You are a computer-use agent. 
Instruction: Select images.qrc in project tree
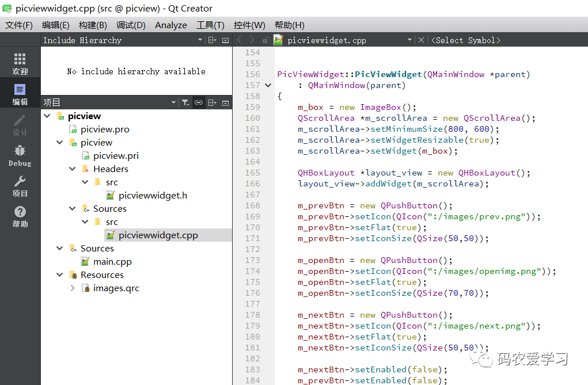(x=116, y=288)
